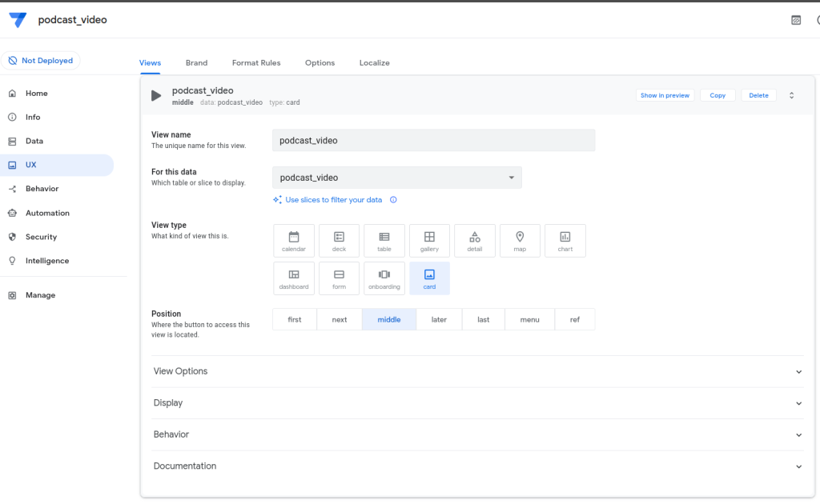This screenshot has height=504, width=820.
Task: Click the Delete button
Action: [x=759, y=95]
